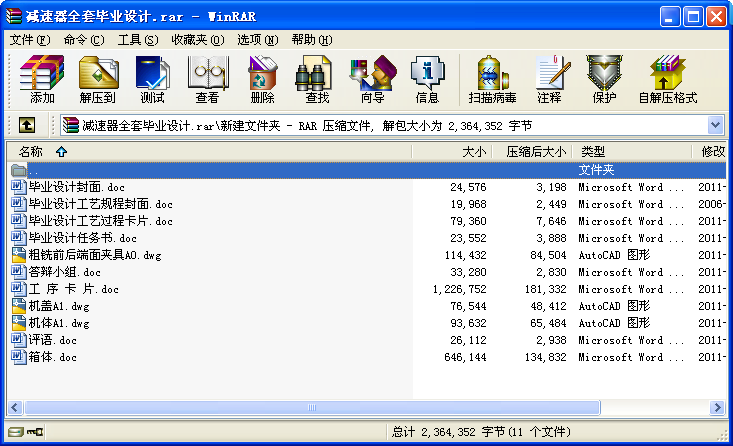Open the 选项(N) menu
This screenshot has width=733, height=446.
258,40
